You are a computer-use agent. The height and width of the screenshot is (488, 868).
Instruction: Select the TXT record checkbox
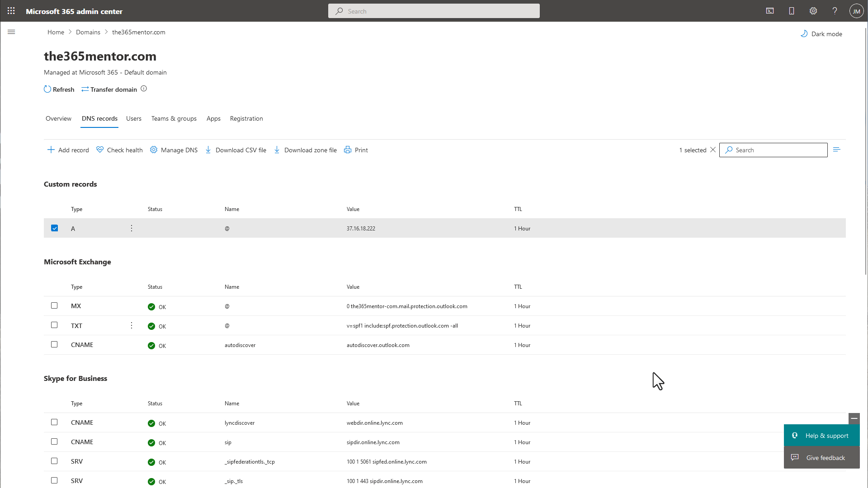click(x=54, y=325)
